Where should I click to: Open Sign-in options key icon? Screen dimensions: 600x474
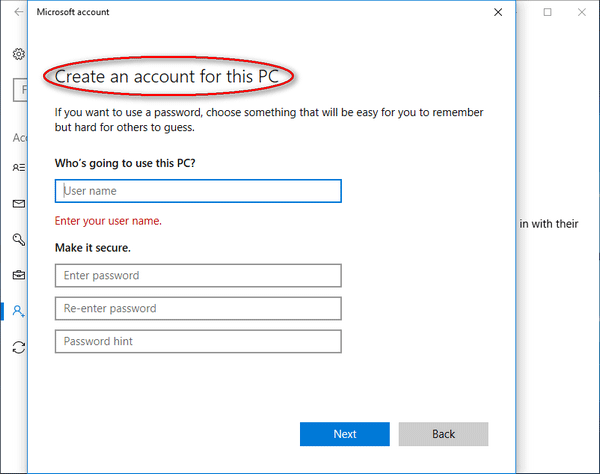click(x=18, y=239)
